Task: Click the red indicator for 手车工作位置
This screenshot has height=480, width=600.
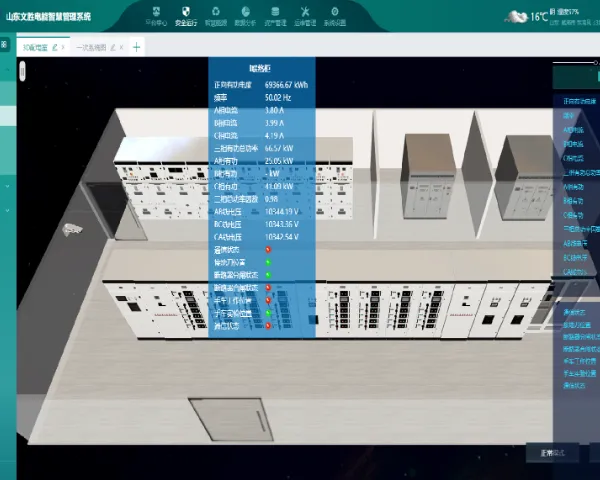Action: point(268,300)
